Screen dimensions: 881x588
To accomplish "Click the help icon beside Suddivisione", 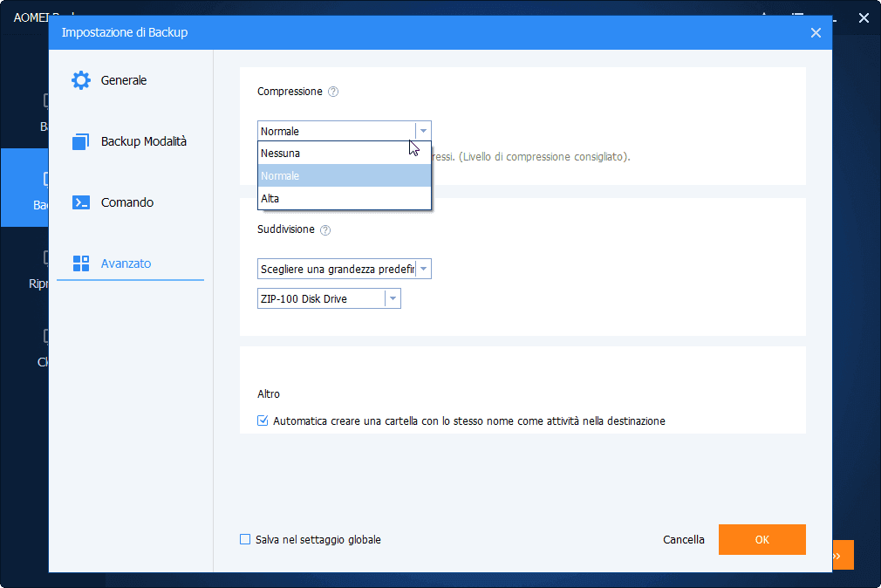I will 325,230.
